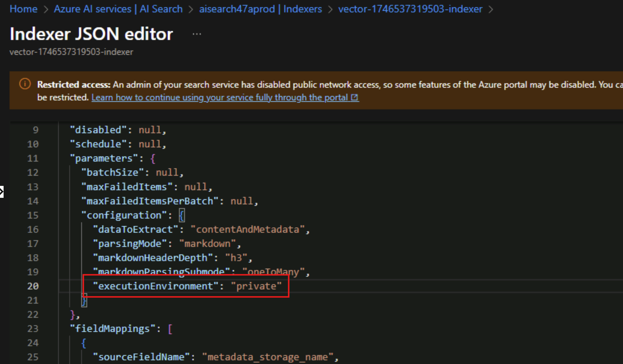Click the "maxFailedItems": null line
This screenshot has width=623, height=364.
(x=147, y=187)
